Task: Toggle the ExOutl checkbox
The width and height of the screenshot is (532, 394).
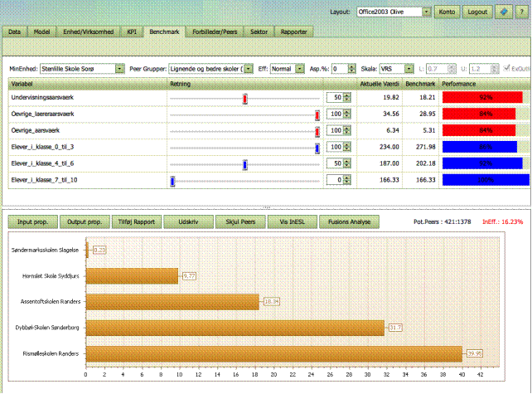Action: click(x=507, y=69)
